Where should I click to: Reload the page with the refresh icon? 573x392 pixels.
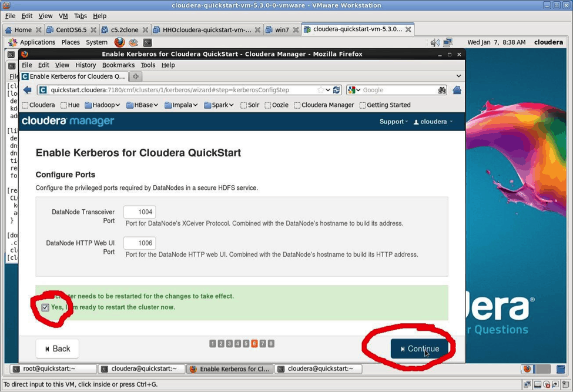point(336,90)
